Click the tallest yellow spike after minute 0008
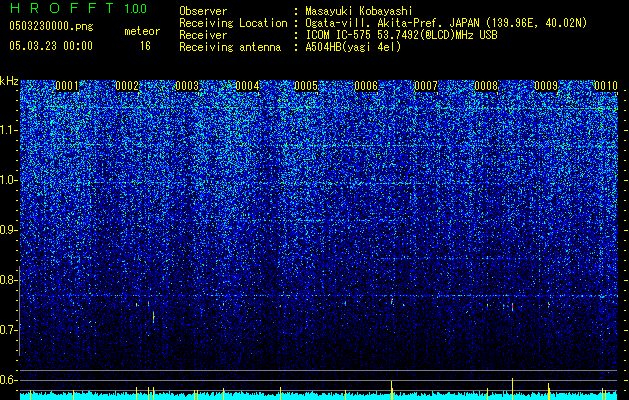629x400 pixels. click(x=512, y=388)
